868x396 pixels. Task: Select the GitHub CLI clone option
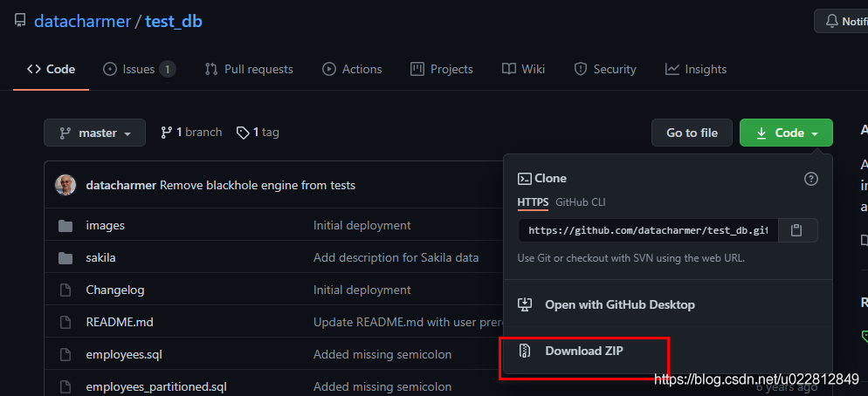click(x=580, y=202)
